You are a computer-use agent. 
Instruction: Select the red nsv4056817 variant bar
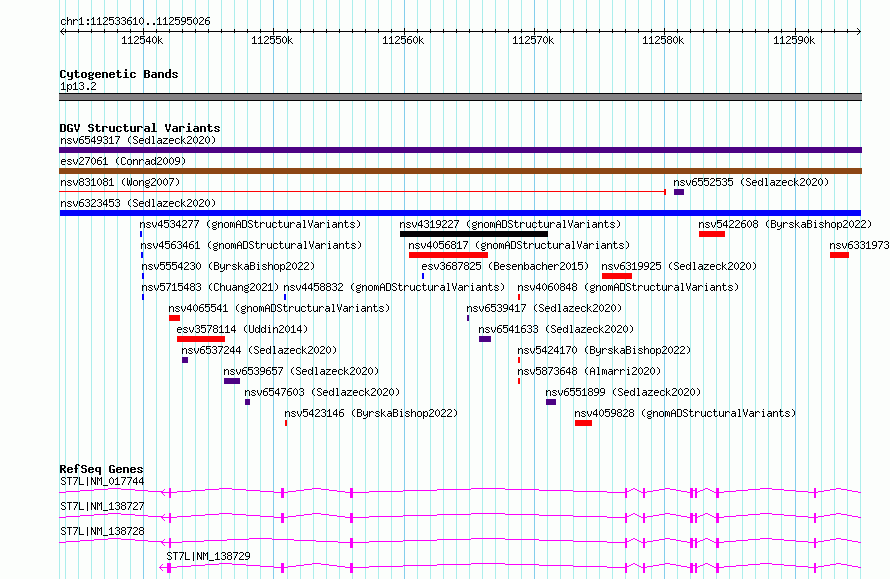pos(448,255)
